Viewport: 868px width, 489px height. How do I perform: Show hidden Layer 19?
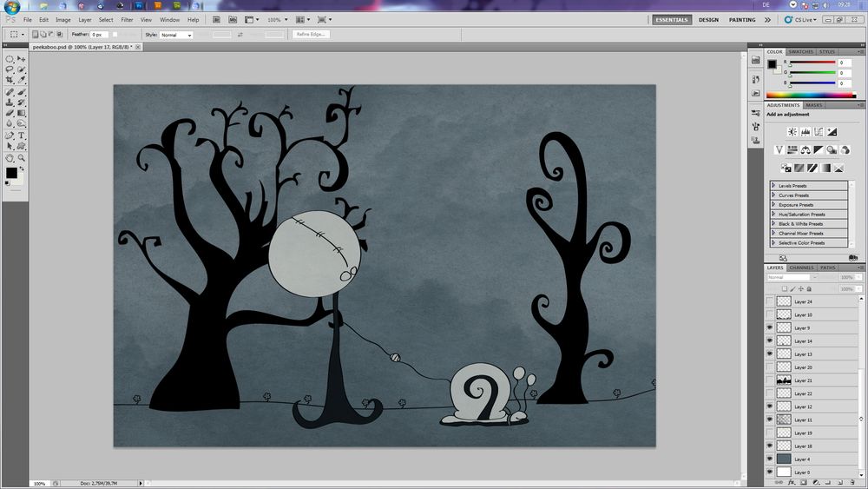pyautogui.click(x=769, y=433)
